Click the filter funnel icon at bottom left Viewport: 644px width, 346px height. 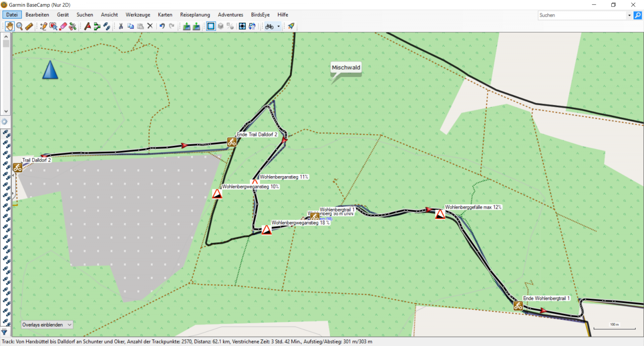[x=4, y=332]
